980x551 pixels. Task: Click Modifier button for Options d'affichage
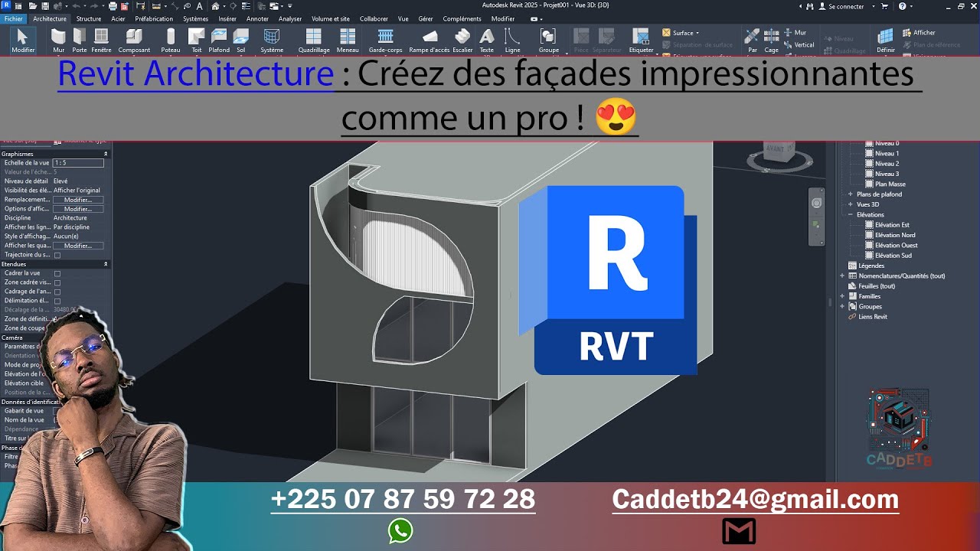click(x=78, y=209)
